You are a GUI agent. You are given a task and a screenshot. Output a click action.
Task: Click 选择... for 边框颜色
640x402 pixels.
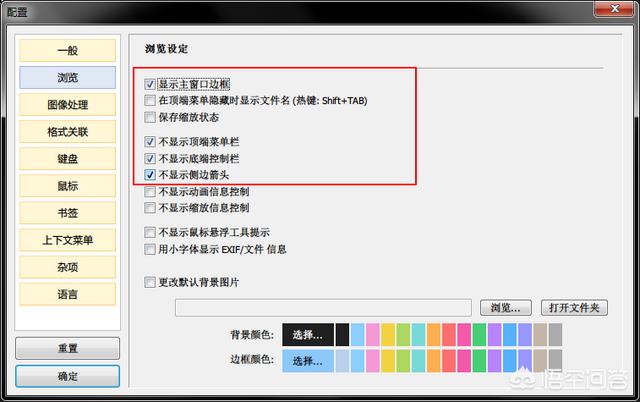point(308,361)
